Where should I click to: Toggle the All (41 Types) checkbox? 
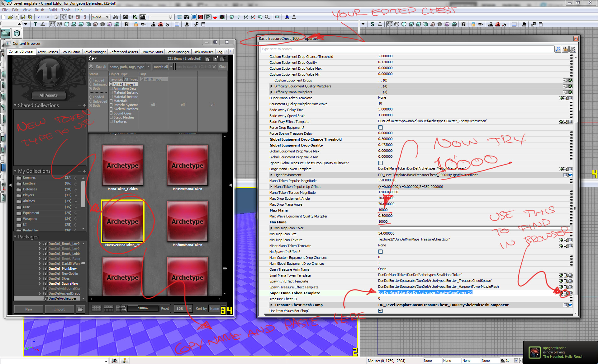coord(111,84)
